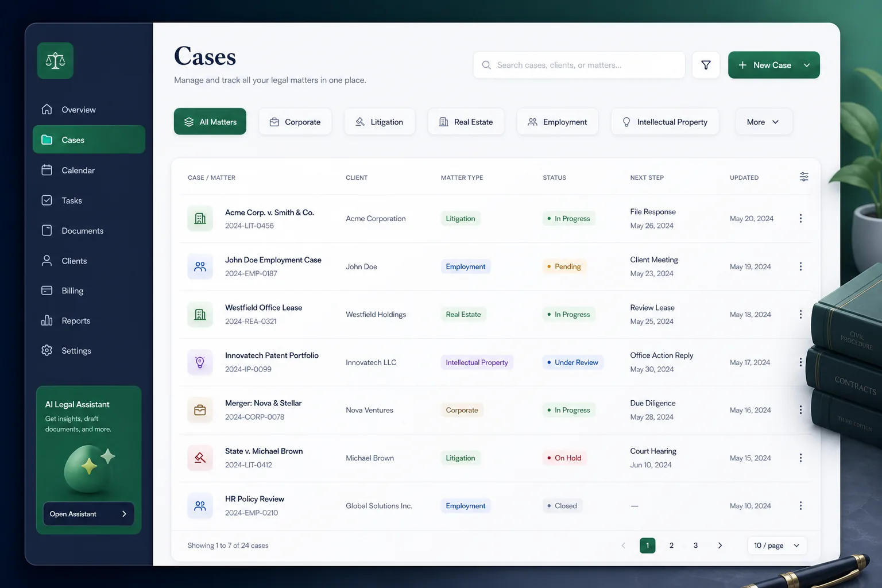Image resolution: width=882 pixels, height=588 pixels.
Task: Open Billing in the sidebar
Action: [x=89, y=291]
